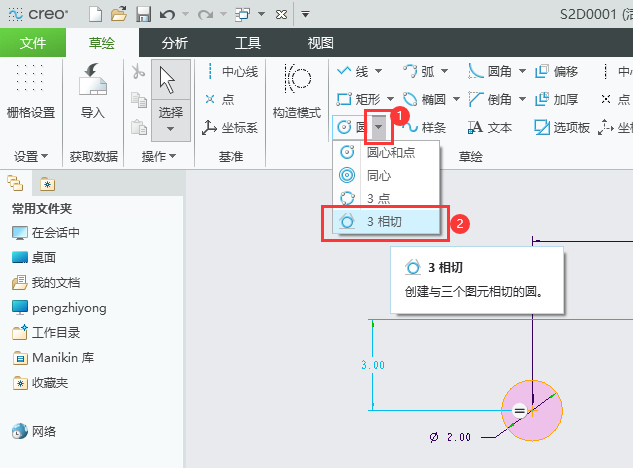Open the Favorites (收藏夹) folder
The width and height of the screenshot is (633, 468).
[40, 383]
